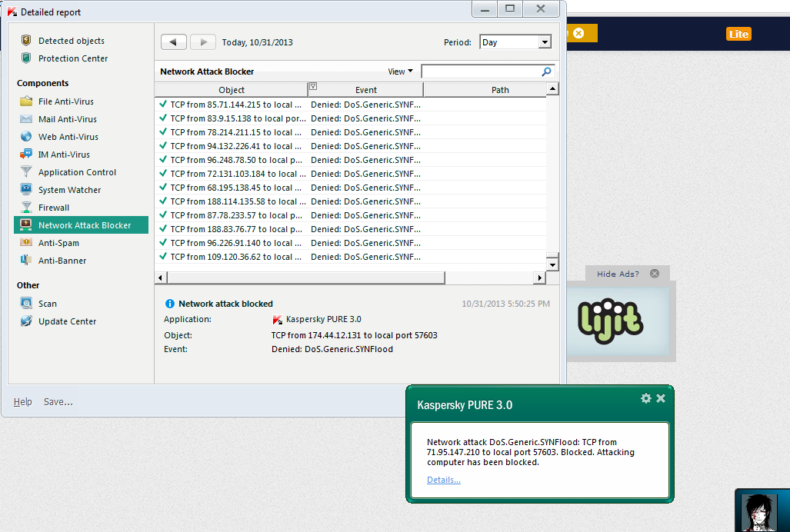
Task: Click the blue info icon near Network attack blocked
Action: tap(170, 304)
